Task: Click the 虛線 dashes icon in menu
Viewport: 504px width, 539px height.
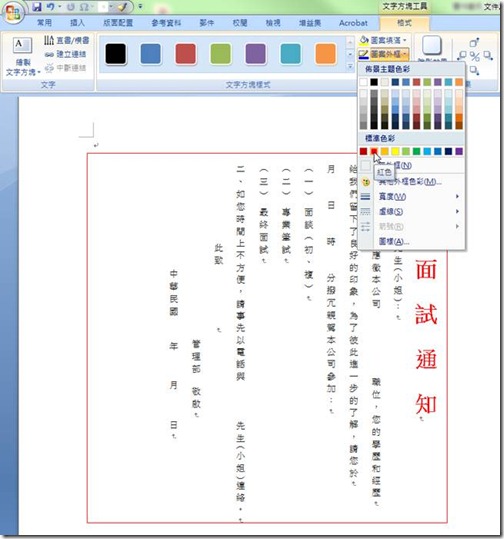Action: 365,211
